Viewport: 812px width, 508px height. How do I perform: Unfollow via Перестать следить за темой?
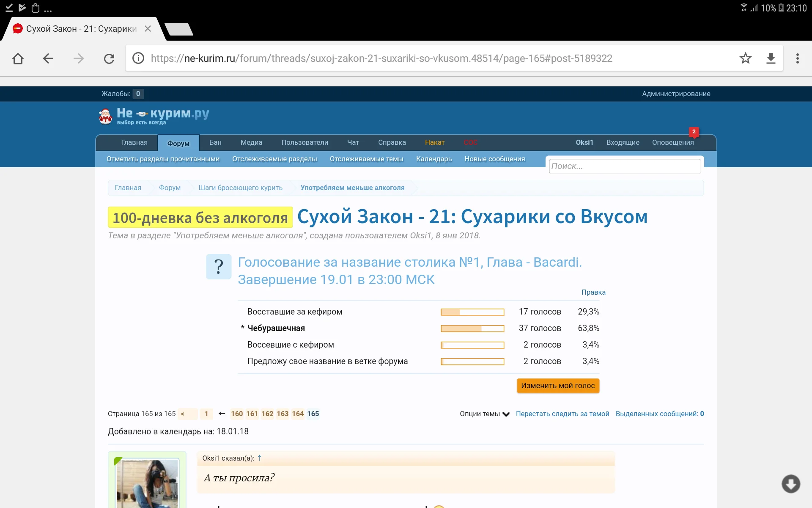(x=562, y=414)
